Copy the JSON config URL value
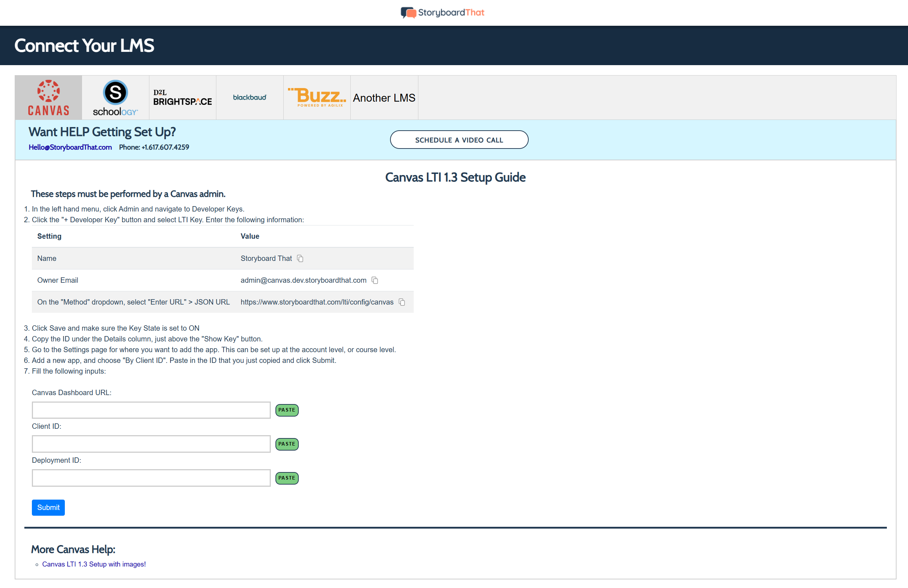908x588 pixels. pos(402,302)
